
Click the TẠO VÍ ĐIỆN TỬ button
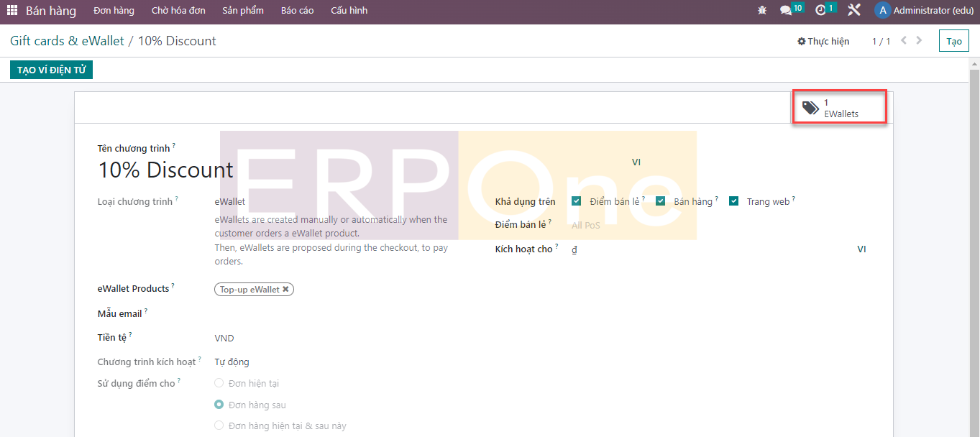point(51,70)
